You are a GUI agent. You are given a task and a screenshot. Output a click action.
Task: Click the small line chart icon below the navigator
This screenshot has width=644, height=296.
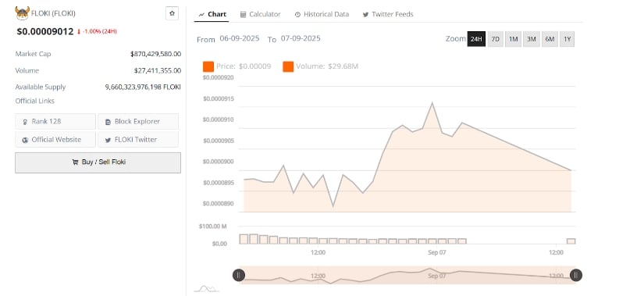click(x=207, y=289)
